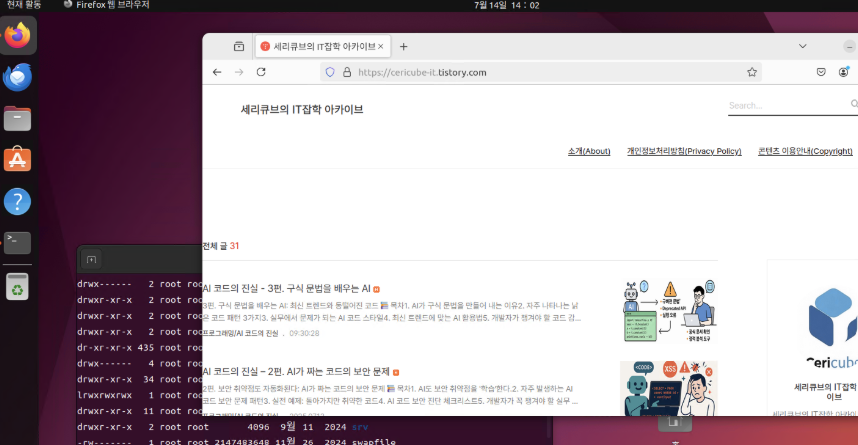Open the Help icon in the dock
The image size is (858, 445).
point(18,201)
